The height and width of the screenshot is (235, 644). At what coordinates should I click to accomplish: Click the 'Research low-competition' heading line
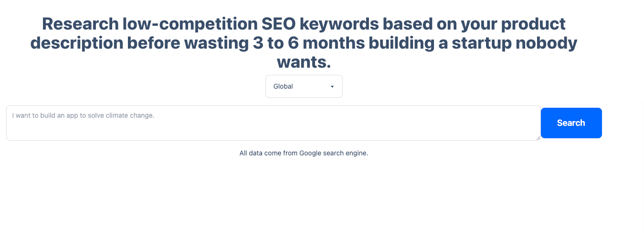point(304,23)
